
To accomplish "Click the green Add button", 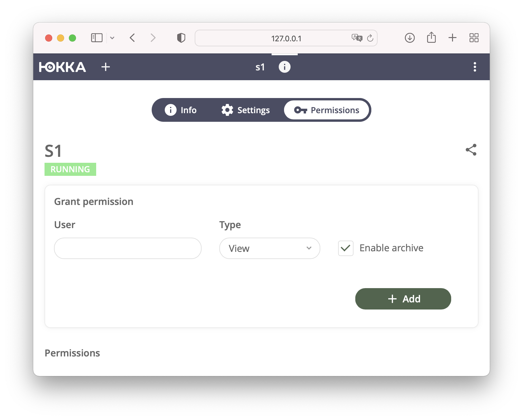I will point(403,299).
